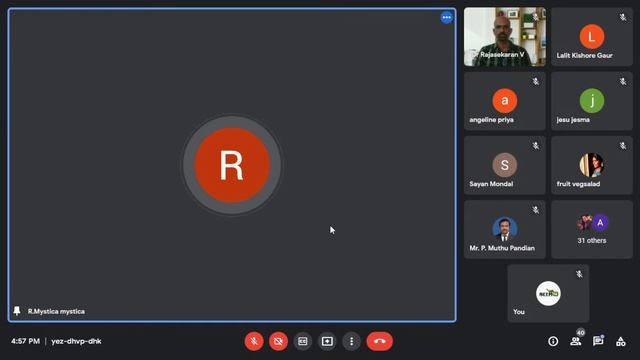Turn on your camera
Viewport: 640px width, 360px height.
tap(278, 341)
